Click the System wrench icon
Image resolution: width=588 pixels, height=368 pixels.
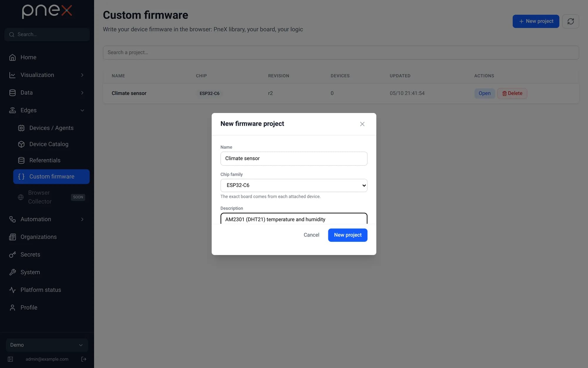point(12,272)
